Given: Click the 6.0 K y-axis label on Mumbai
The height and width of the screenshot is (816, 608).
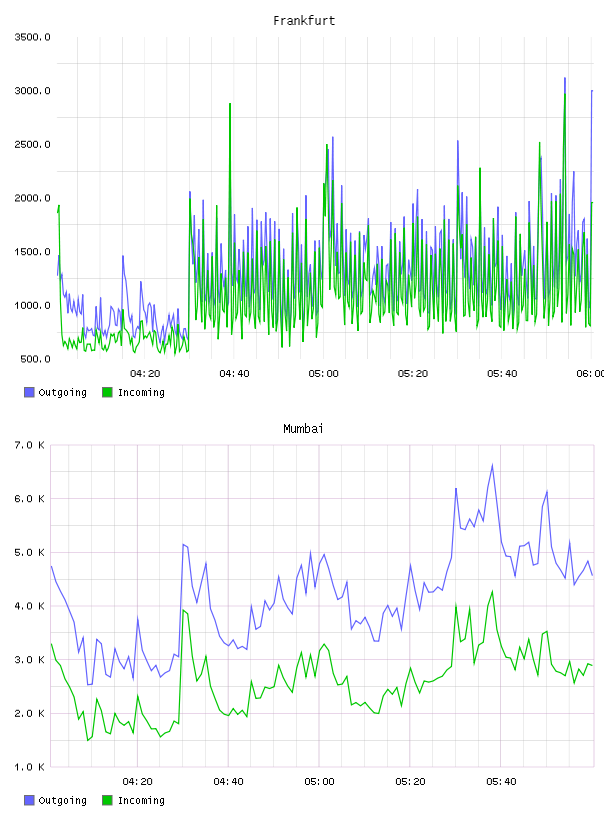Looking at the screenshot, I should click(30, 499).
